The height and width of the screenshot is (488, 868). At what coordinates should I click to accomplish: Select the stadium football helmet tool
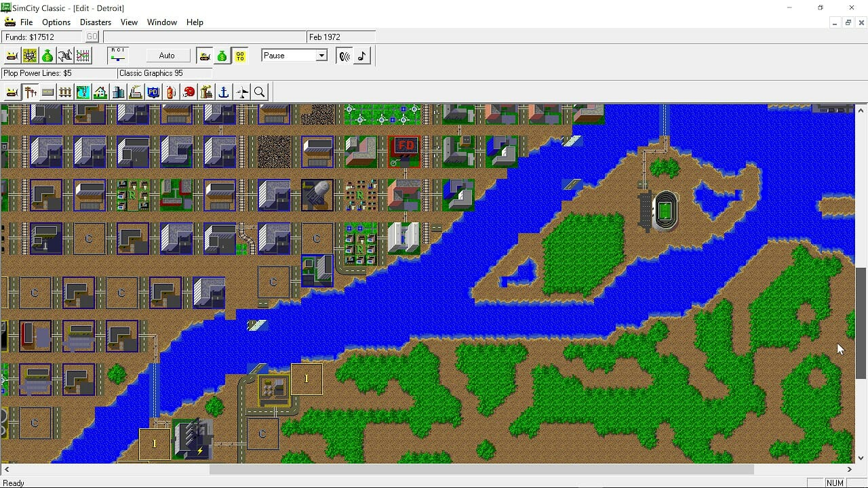[x=189, y=92]
